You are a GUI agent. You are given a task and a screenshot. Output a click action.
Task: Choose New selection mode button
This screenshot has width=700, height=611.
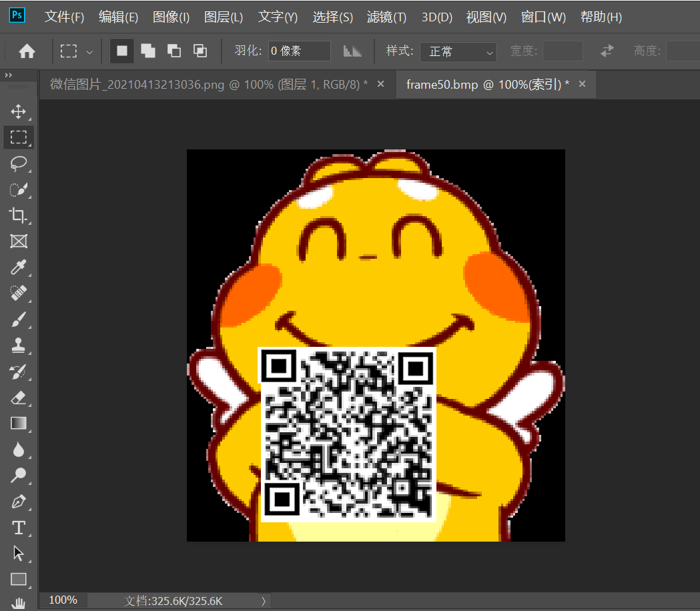pyautogui.click(x=122, y=51)
